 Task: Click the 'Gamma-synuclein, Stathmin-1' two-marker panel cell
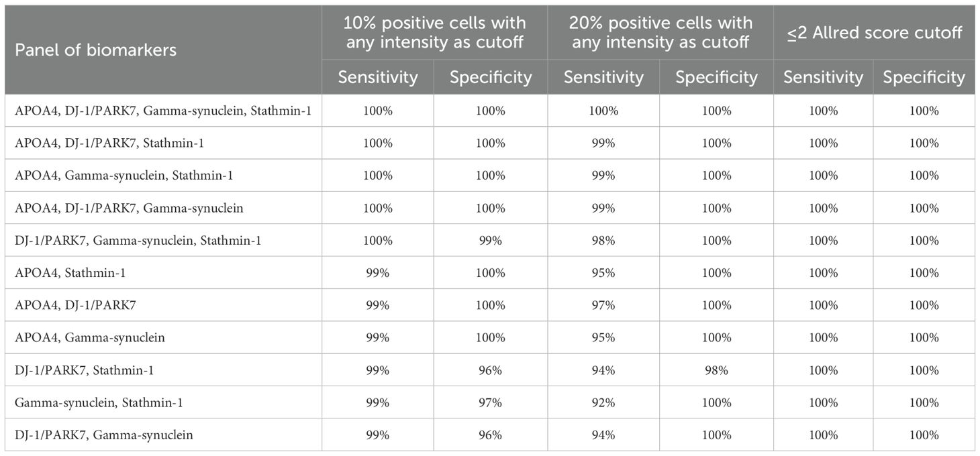(x=99, y=402)
